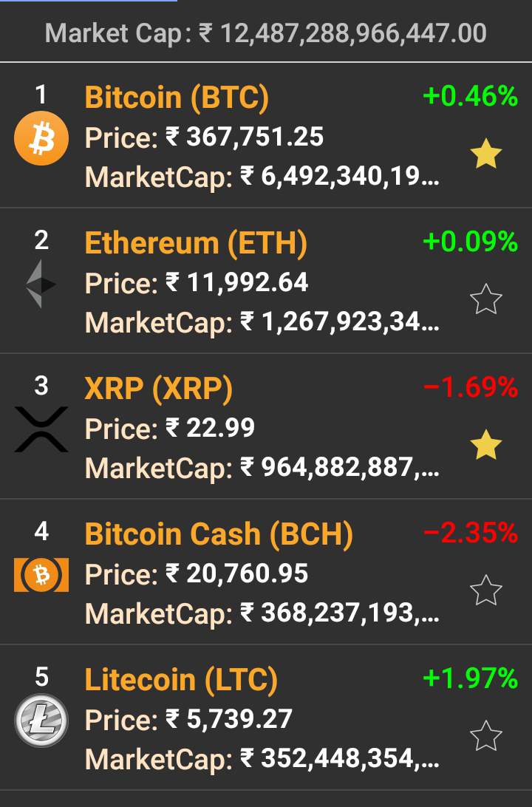Viewport: 532px width, 807px height.
Task: Click Bitcoin's +0.46% change value
Action: click(470, 96)
